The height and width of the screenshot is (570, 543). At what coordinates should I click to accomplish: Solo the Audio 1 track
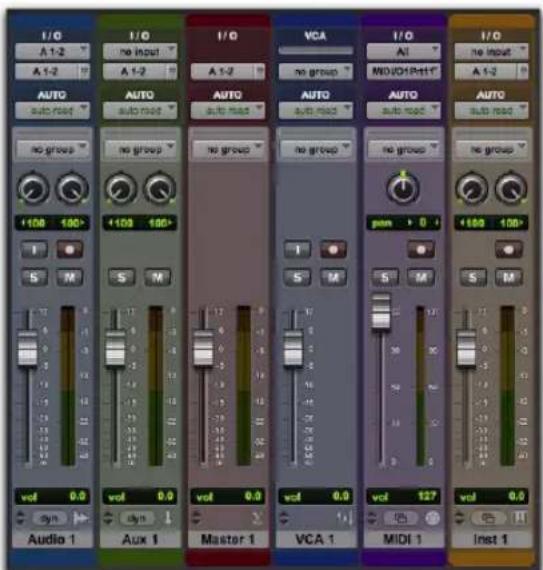point(34,278)
